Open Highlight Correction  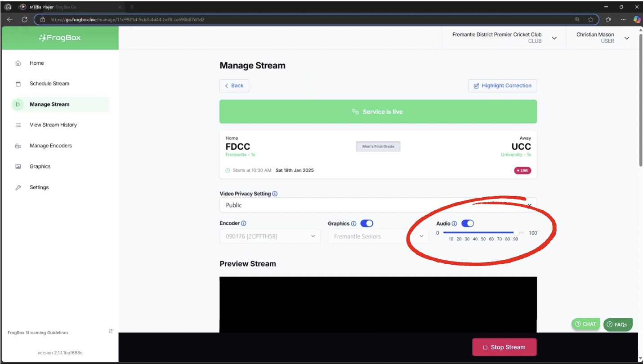502,86
